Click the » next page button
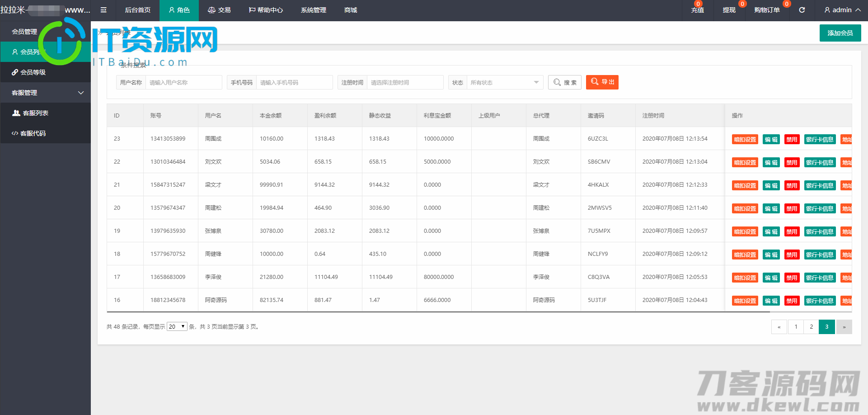Image resolution: width=868 pixels, height=415 pixels. point(844,327)
